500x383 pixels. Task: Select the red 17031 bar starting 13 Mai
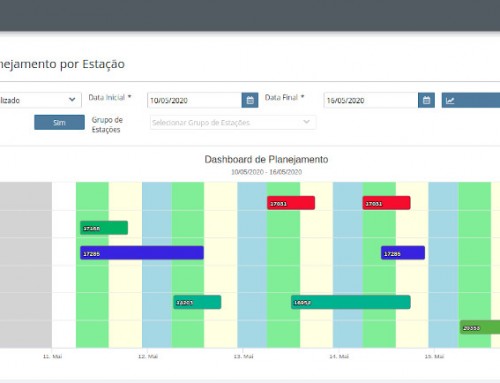coord(291,203)
